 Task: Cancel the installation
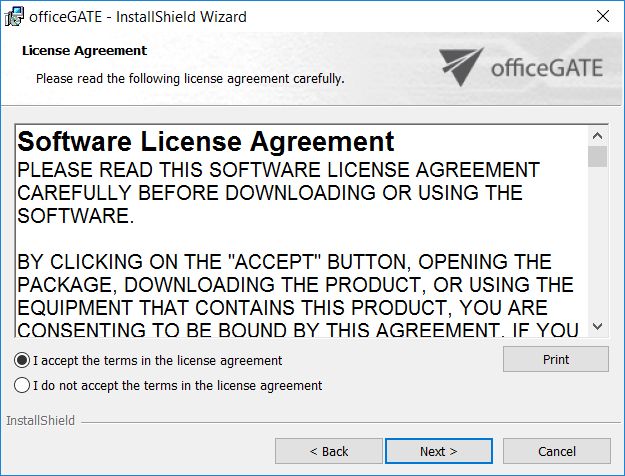556,451
